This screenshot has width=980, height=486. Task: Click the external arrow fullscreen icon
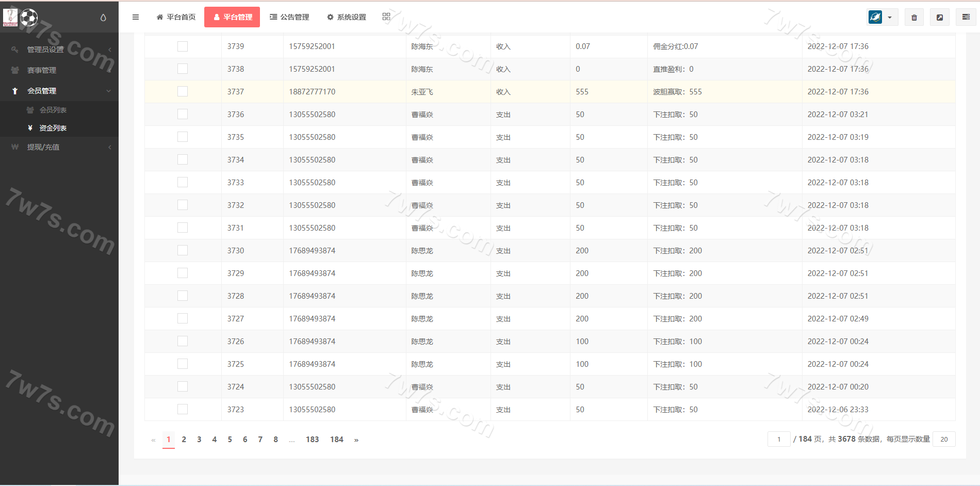940,18
